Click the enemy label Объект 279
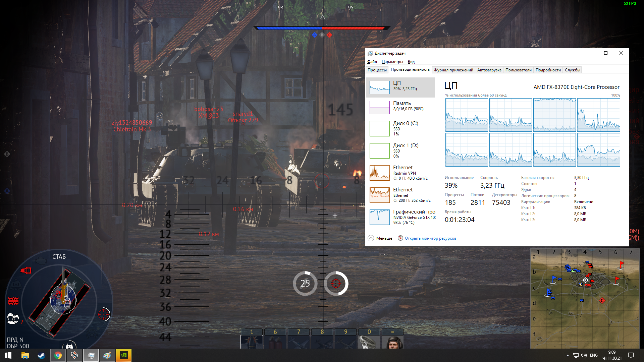 pos(243,120)
